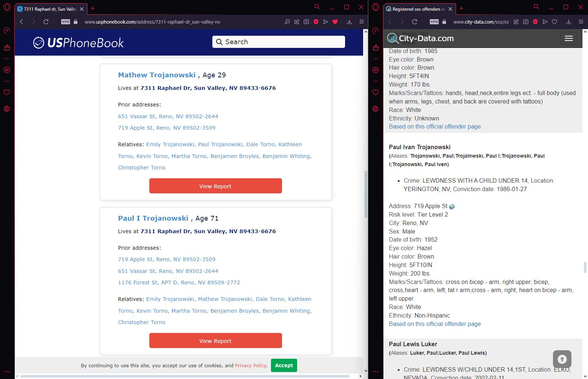This screenshot has width=588, height=379.
Task: Click the USPhoneBook horizontal scrollbar
Action: (x=185, y=376)
